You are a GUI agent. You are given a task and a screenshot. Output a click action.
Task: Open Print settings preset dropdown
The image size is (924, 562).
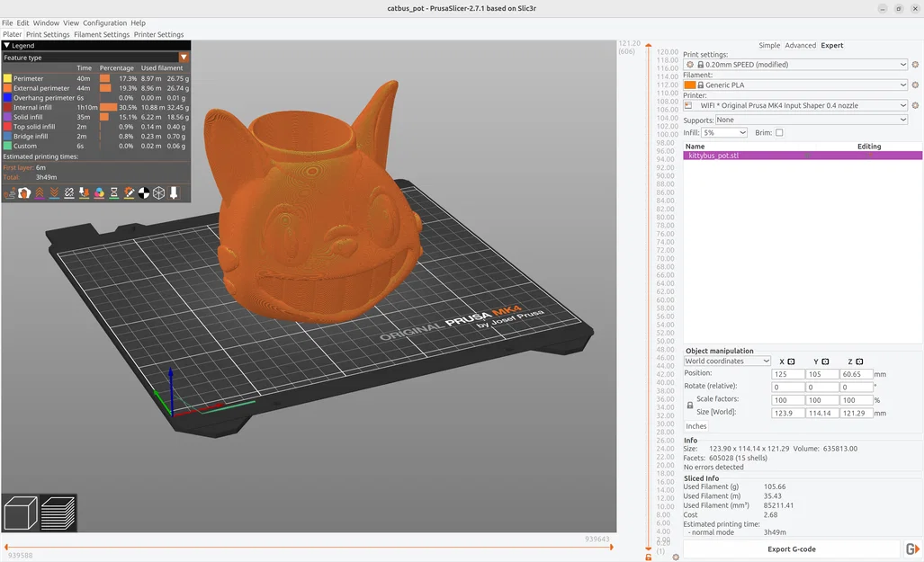pos(795,65)
